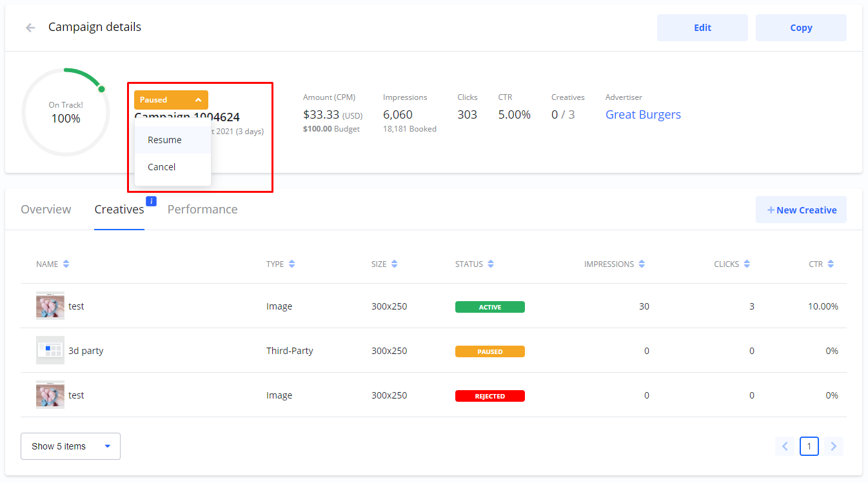868x483 pixels.
Task: Sort by Impressions column arrows
Action: pyautogui.click(x=642, y=264)
